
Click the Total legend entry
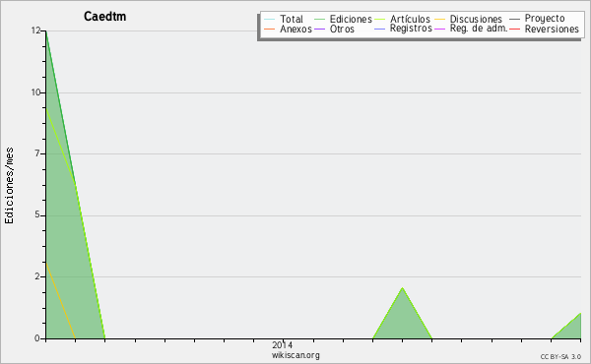click(292, 19)
